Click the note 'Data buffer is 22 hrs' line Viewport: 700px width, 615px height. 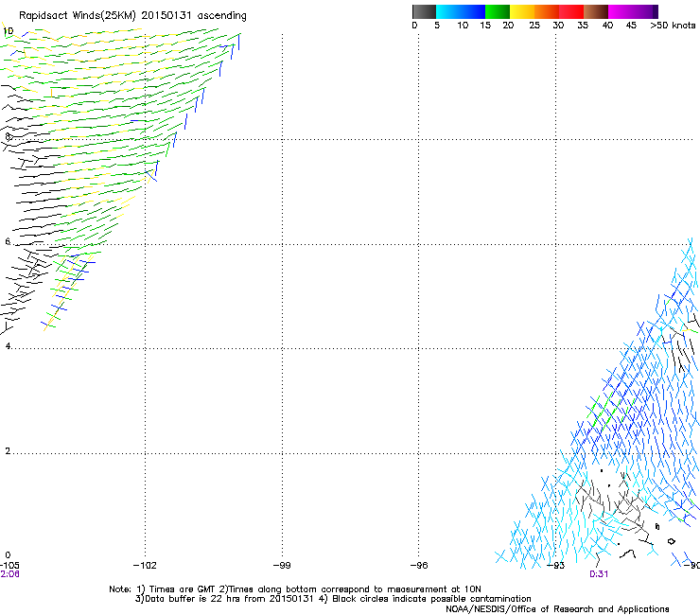333,599
